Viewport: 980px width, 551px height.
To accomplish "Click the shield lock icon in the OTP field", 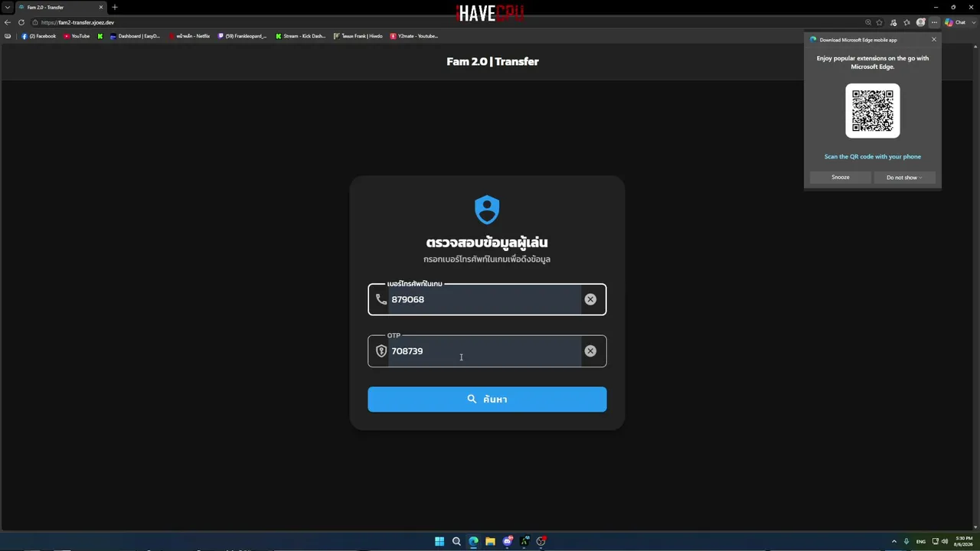I will pos(381,350).
